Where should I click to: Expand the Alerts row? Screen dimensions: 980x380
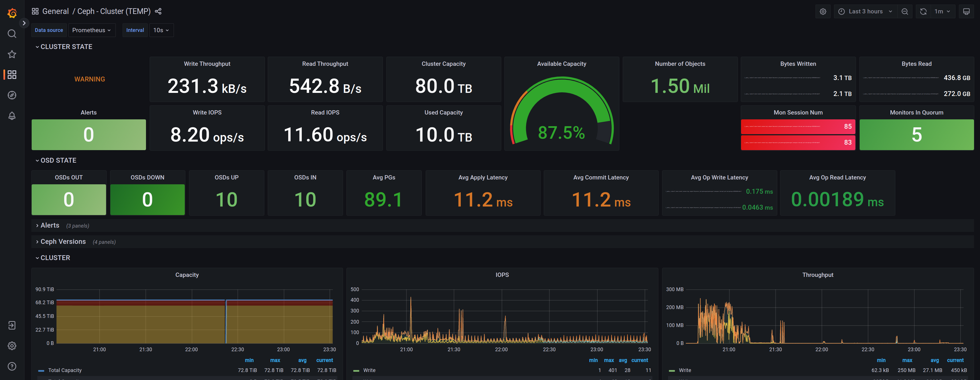tap(49, 225)
